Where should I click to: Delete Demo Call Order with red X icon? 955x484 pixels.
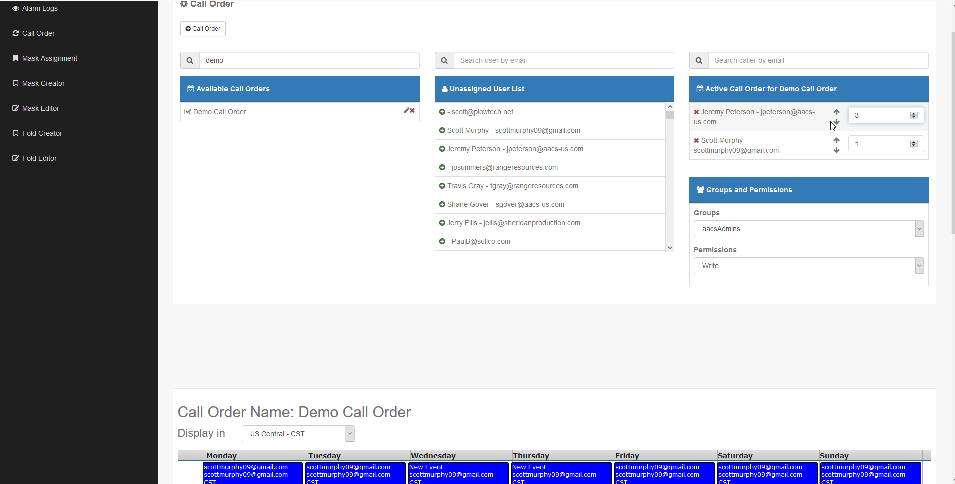412,111
